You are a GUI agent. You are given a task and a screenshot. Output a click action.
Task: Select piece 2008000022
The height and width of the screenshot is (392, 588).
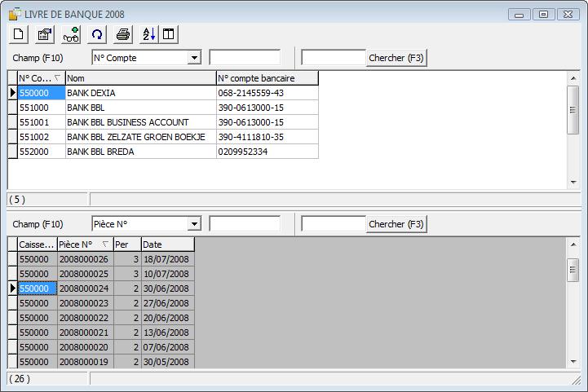[x=85, y=317]
